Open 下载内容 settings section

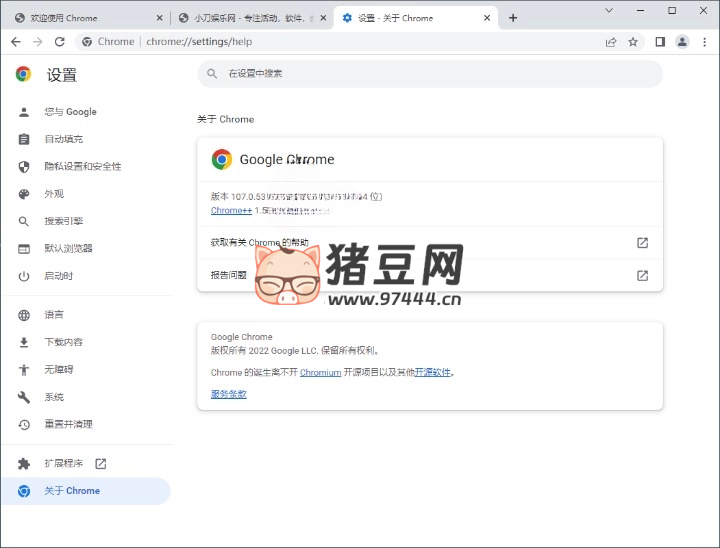[63, 342]
